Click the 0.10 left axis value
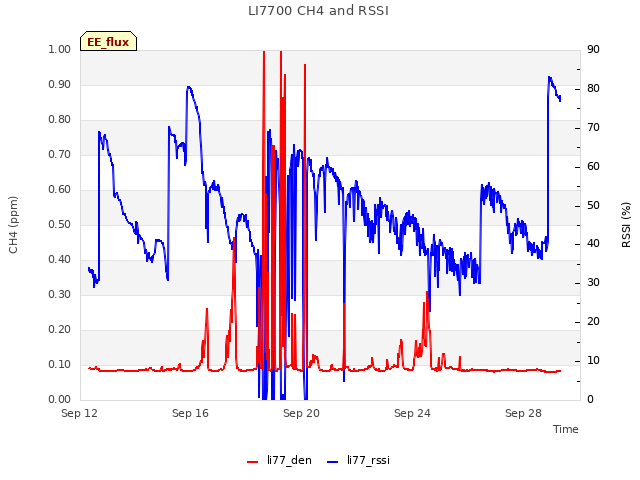The width and height of the screenshot is (640, 480). 60,364
